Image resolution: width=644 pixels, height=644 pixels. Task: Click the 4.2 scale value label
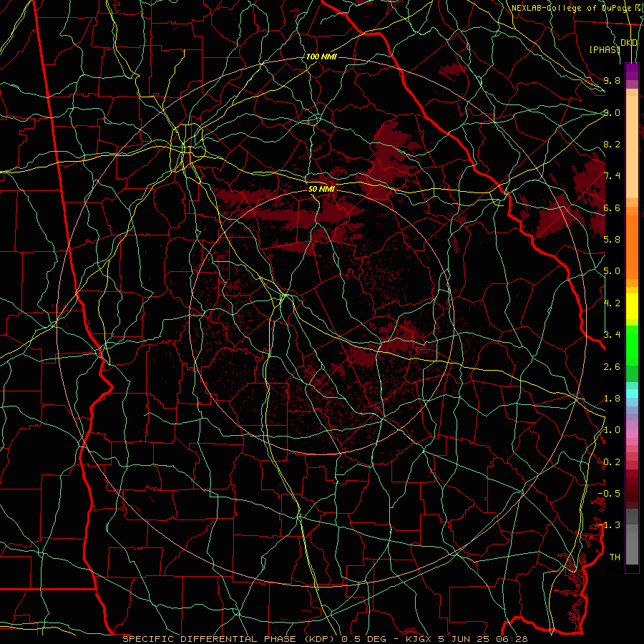[x=612, y=303]
